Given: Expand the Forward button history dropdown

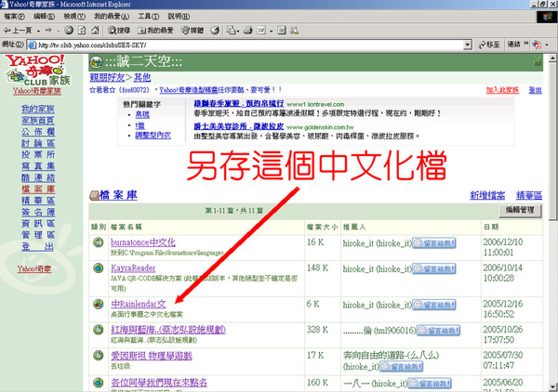Looking at the screenshot, I should [58, 31].
